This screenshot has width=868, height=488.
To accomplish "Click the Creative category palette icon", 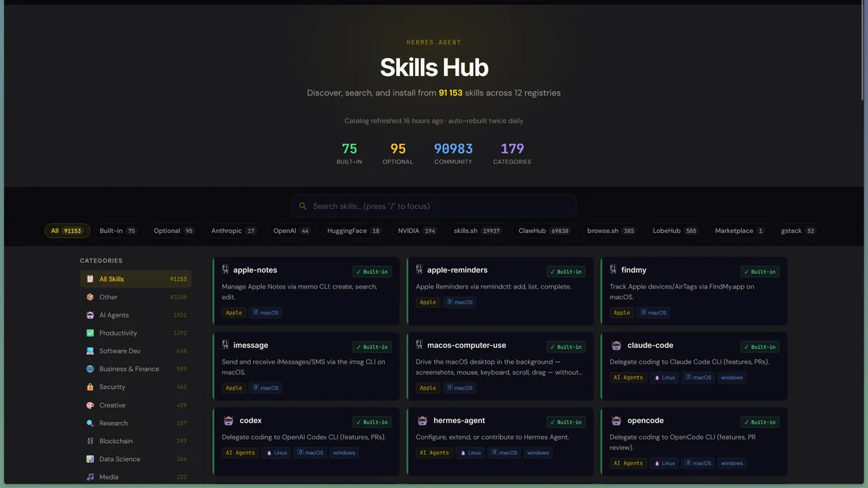I will [90, 405].
